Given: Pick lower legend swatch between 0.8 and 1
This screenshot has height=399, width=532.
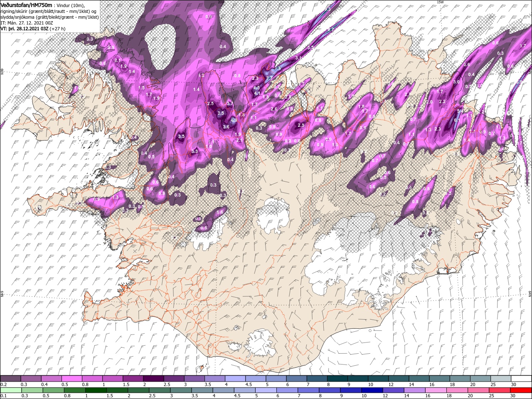Looking at the screenshot, I should [x=74, y=390].
